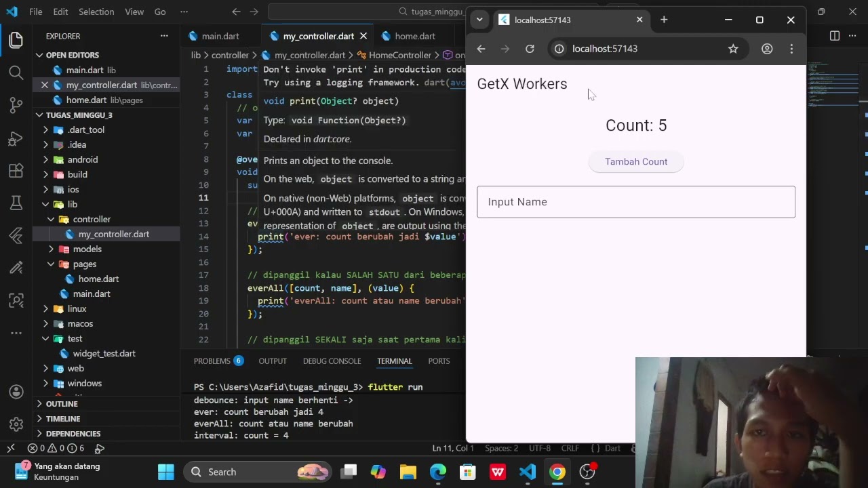Open the Windows Start menu
Image resolution: width=868 pixels, height=488 pixels.
click(165, 472)
